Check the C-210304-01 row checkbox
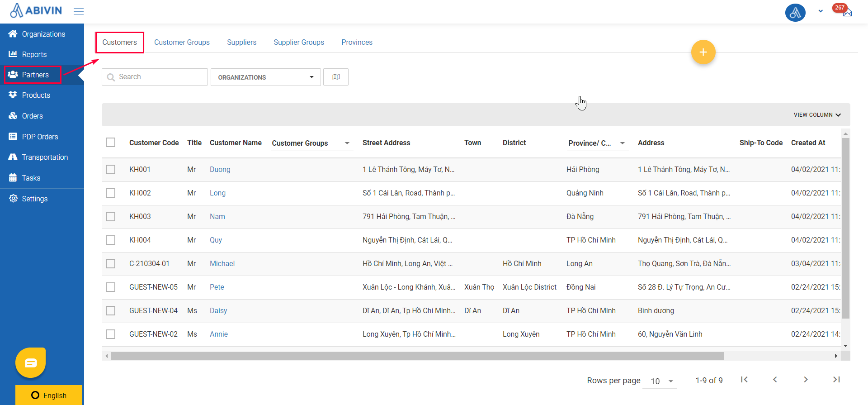This screenshot has height=405, width=868. point(111,264)
